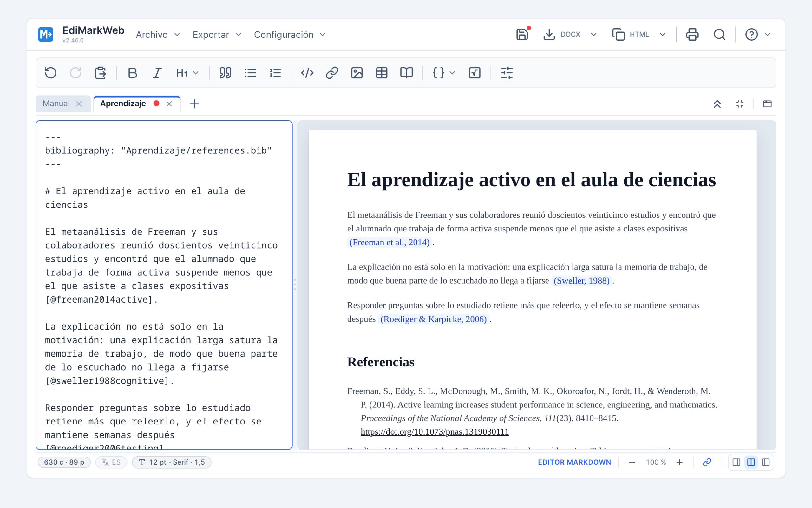Click the split pane divider handle
The height and width of the screenshot is (508, 812).
pyautogui.click(x=295, y=284)
